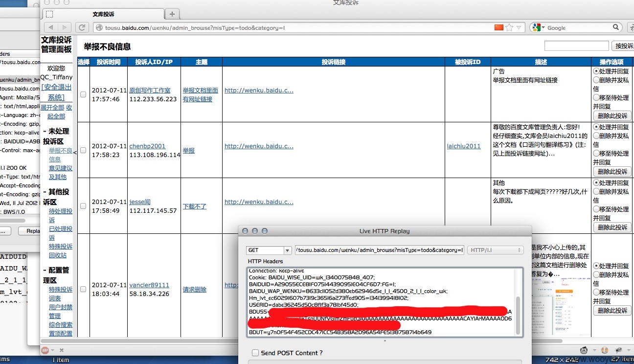Open vancler89111 complainant link
634x364 pixels.
pos(149,285)
